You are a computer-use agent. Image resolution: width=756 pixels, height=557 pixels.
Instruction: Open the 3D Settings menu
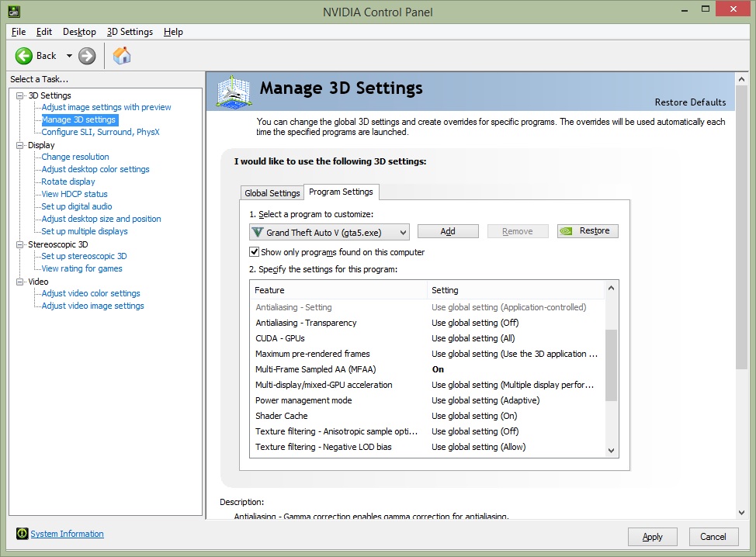(x=130, y=32)
